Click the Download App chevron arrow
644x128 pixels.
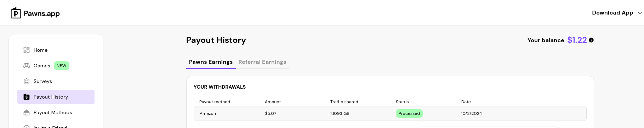pyautogui.click(x=639, y=13)
